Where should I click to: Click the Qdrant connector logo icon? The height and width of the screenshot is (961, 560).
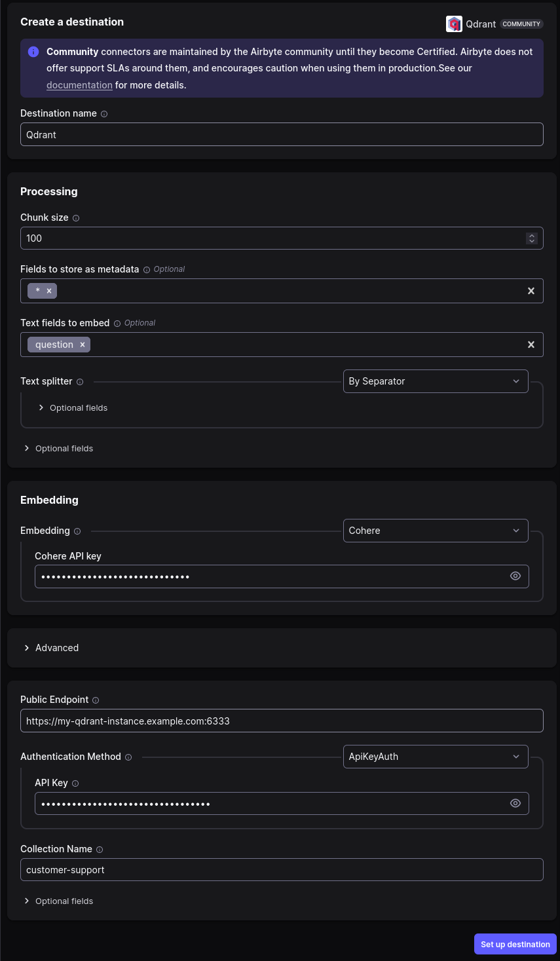pos(454,24)
